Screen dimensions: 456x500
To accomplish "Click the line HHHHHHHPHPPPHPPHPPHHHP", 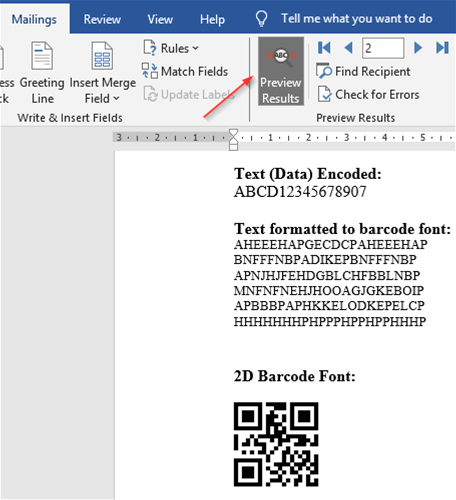I will (x=330, y=322).
